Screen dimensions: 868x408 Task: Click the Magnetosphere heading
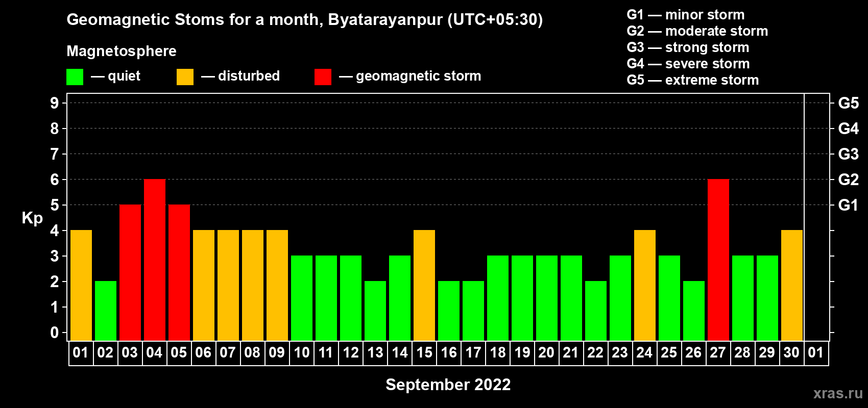tap(122, 51)
